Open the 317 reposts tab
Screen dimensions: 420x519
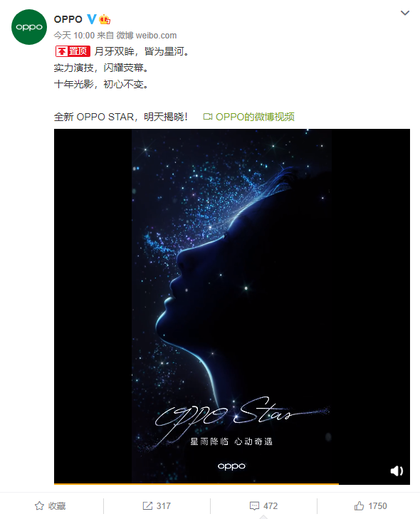(157, 505)
